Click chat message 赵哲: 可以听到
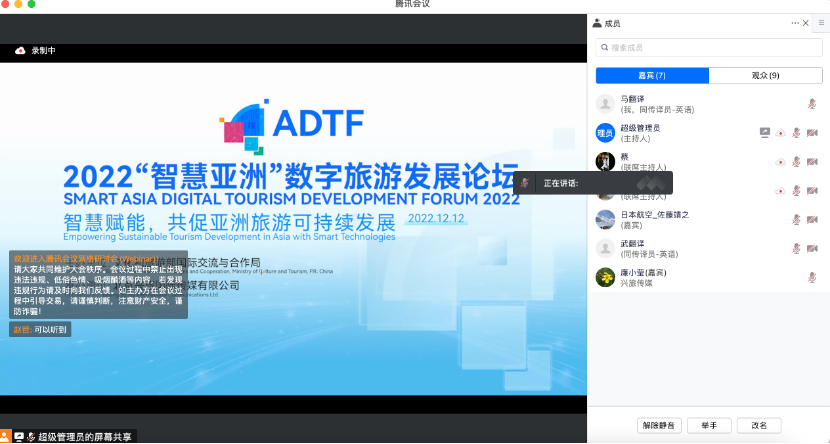 pos(40,330)
